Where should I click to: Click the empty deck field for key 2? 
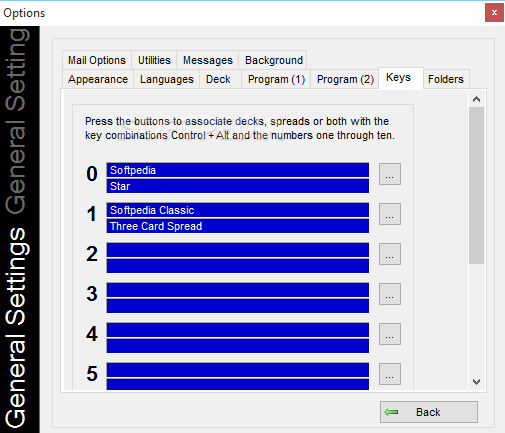[x=238, y=250]
